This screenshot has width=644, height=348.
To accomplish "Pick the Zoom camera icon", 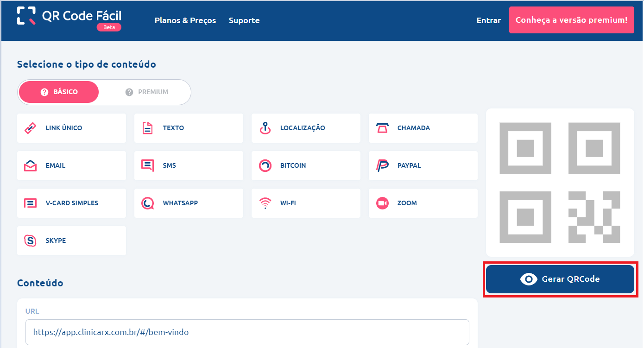I will (382, 203).
